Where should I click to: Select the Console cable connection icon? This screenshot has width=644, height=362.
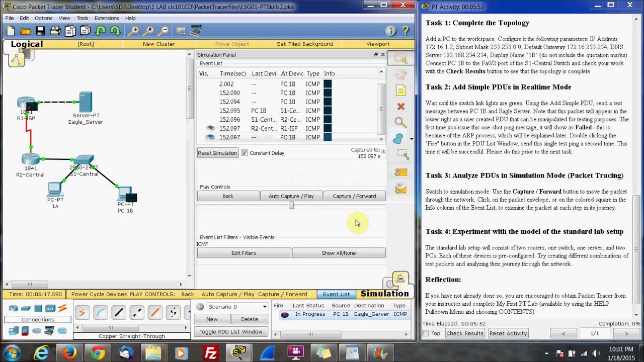100,313
